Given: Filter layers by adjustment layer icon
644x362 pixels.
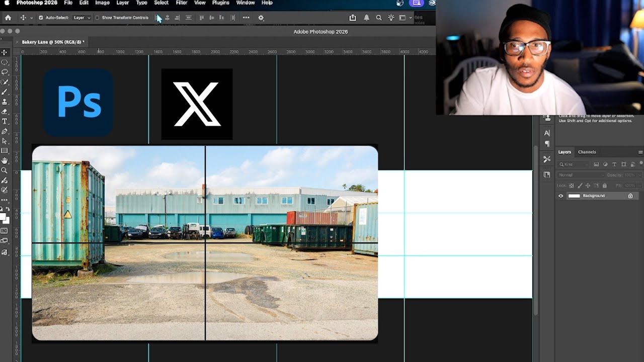Looking at the screenshot, I should point(605,164).
